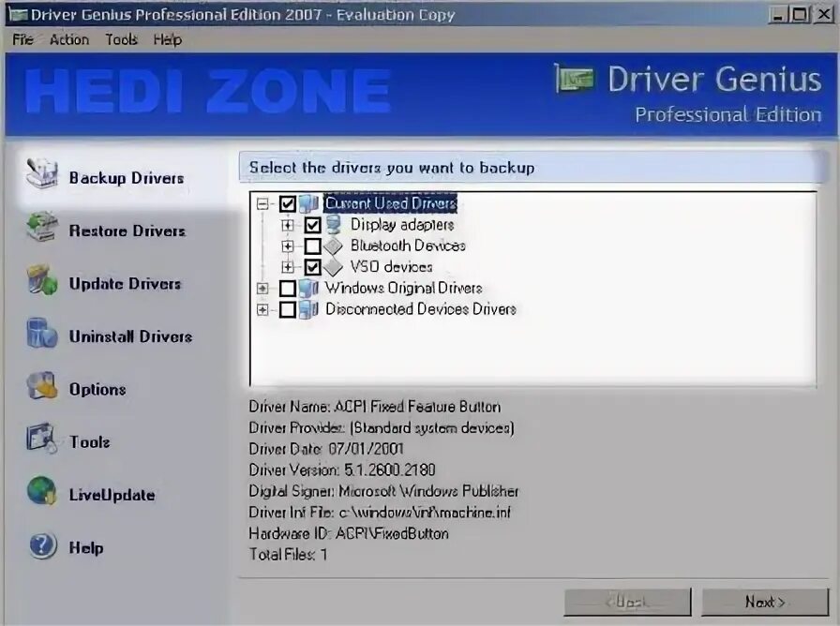Select VSO devices tree label

[x=392, y=267]
